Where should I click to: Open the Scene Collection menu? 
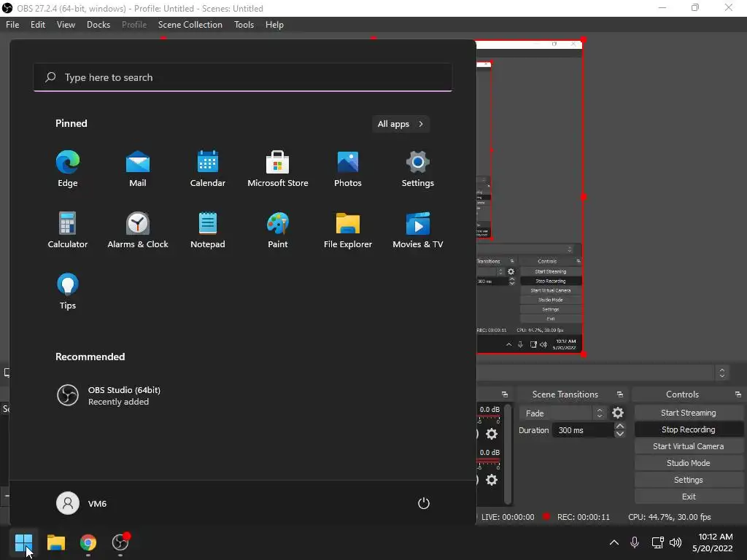190,25
